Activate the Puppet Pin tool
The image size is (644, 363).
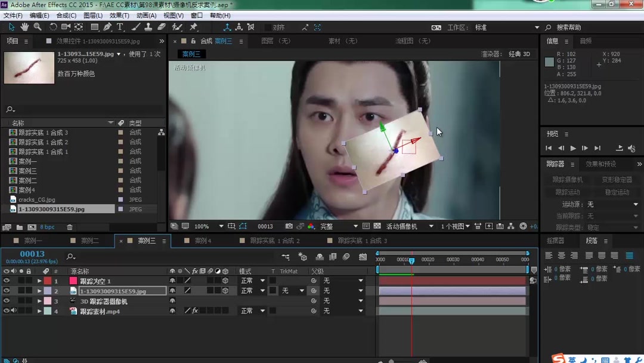pyautogui.click(x=194, y=27)
